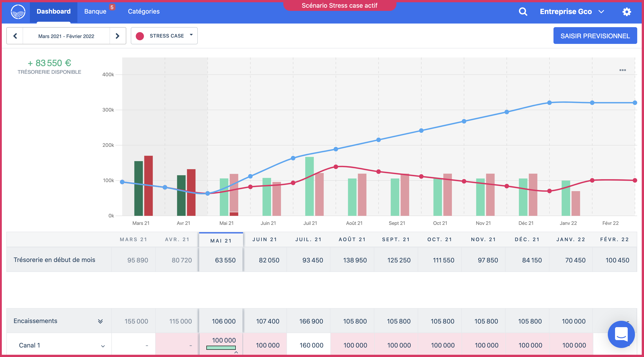This screenshot has width=644, height=357.
Task: Click the red notification badge on Banque
Action: point(112,7)
